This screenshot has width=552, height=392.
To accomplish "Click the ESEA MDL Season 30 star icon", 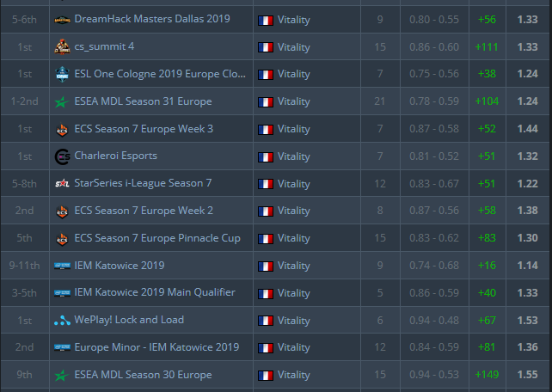I will pyautogui.click(x=62, y=375).
